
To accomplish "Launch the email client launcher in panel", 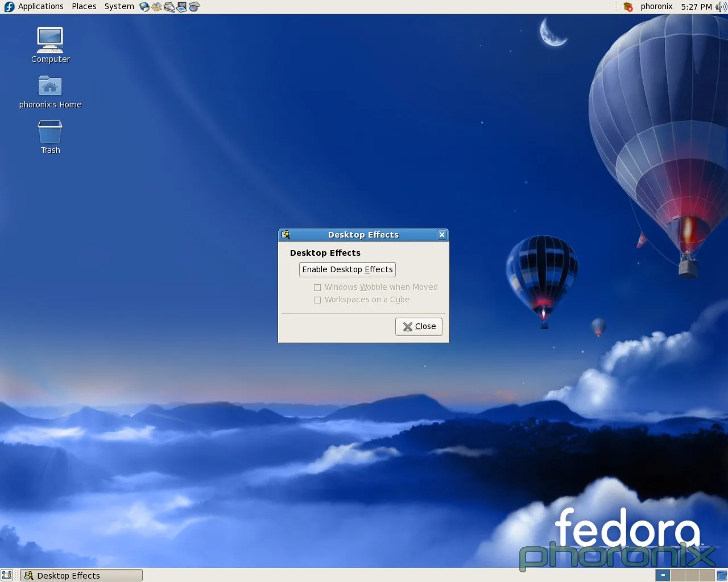I will [x=156, y=7].
